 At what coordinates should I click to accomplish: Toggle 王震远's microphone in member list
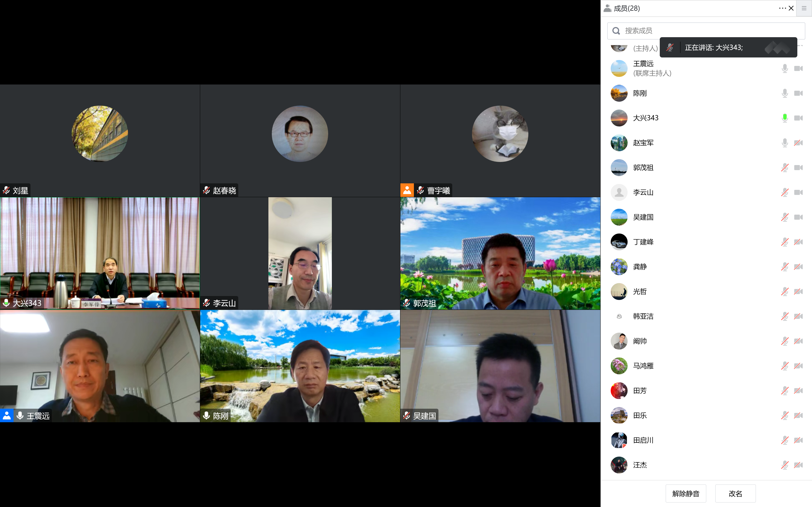(784, 68)
